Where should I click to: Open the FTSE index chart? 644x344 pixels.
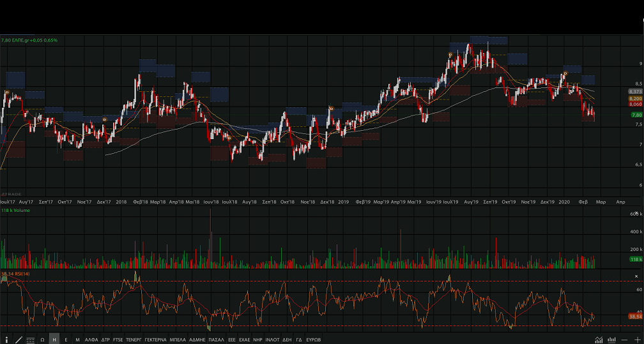coord(118,340)
